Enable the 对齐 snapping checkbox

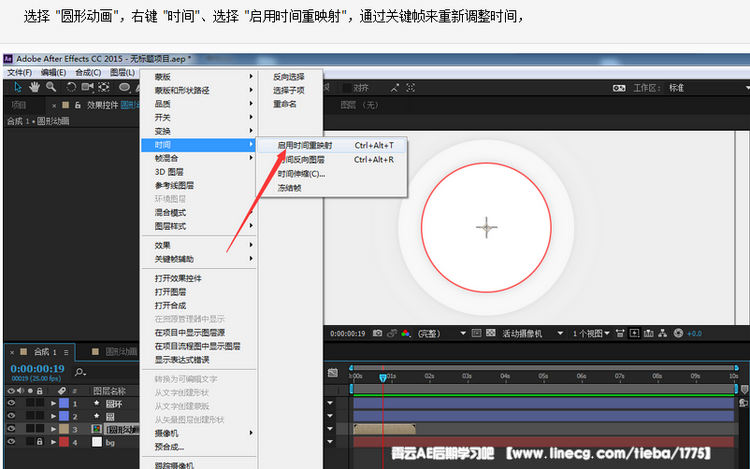tap(347, 88)
